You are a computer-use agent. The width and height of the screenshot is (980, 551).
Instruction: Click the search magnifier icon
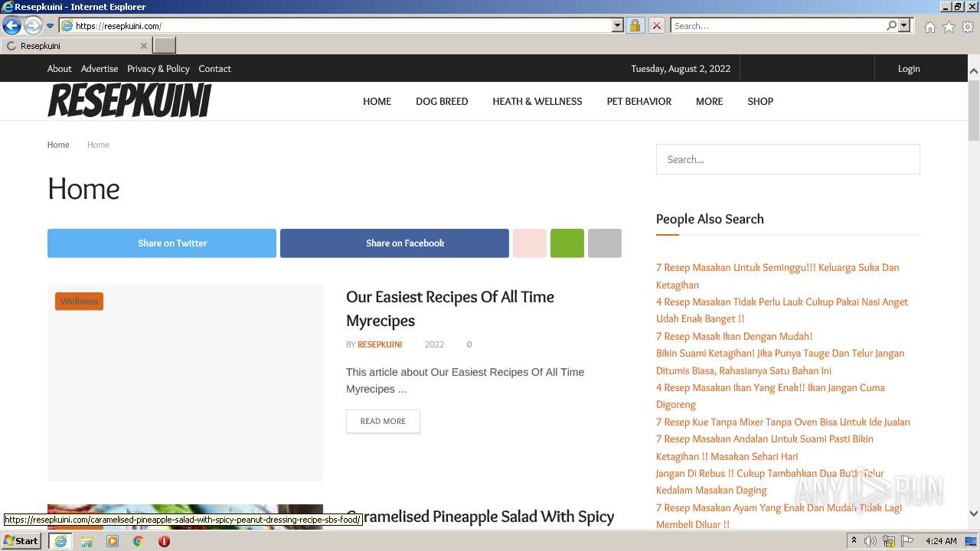pos(891,26)
